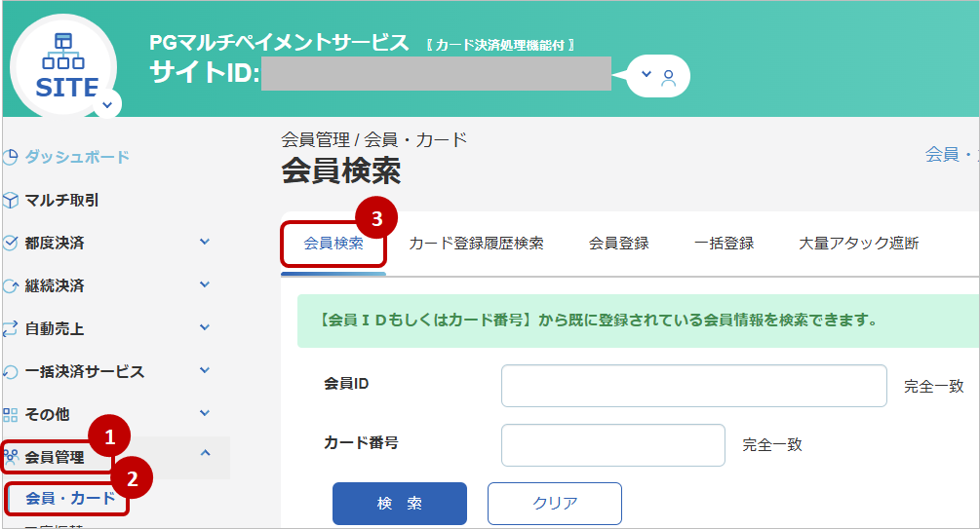Image resolution: width=980 pixels, height=529 pixels.
Task: Click PGマルチペイメントサービス header title
Action: click(x=279, y=43)
